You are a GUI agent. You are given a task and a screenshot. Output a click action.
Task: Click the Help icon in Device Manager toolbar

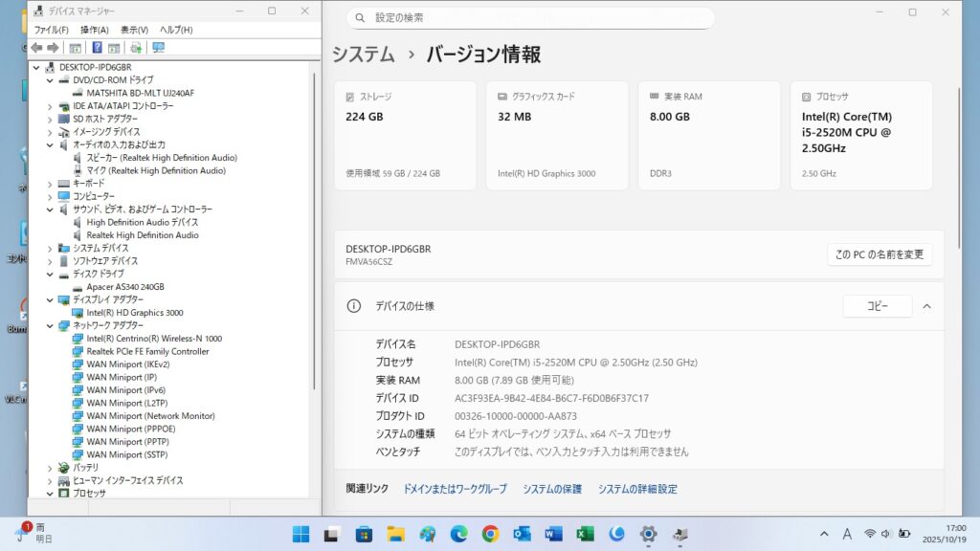click(97, 48)
